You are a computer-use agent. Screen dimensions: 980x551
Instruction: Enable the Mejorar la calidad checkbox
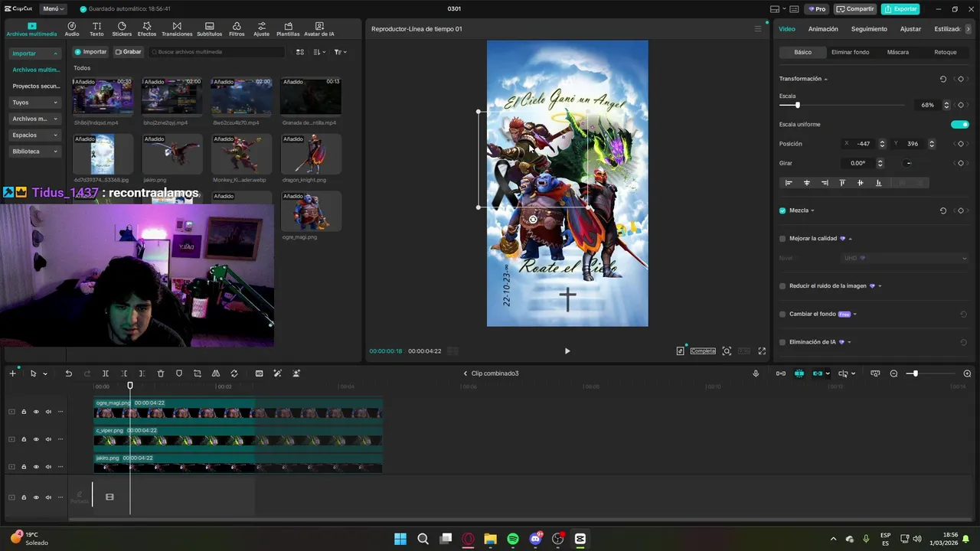tap(782, 239)
